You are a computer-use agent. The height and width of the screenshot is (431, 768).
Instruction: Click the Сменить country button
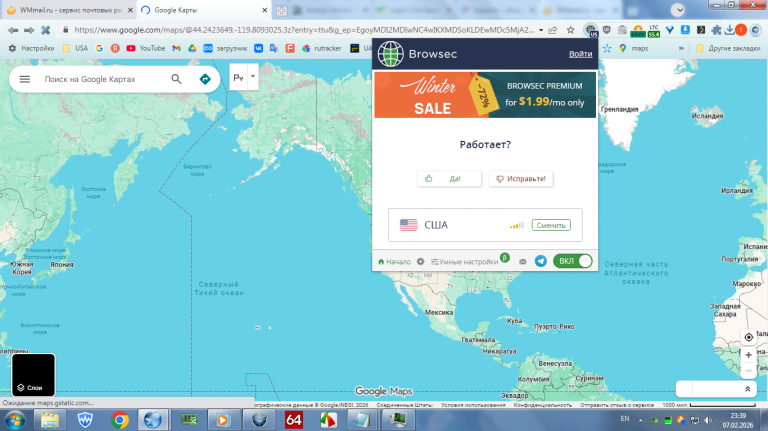pyautogui.click(x=551, y=225)
